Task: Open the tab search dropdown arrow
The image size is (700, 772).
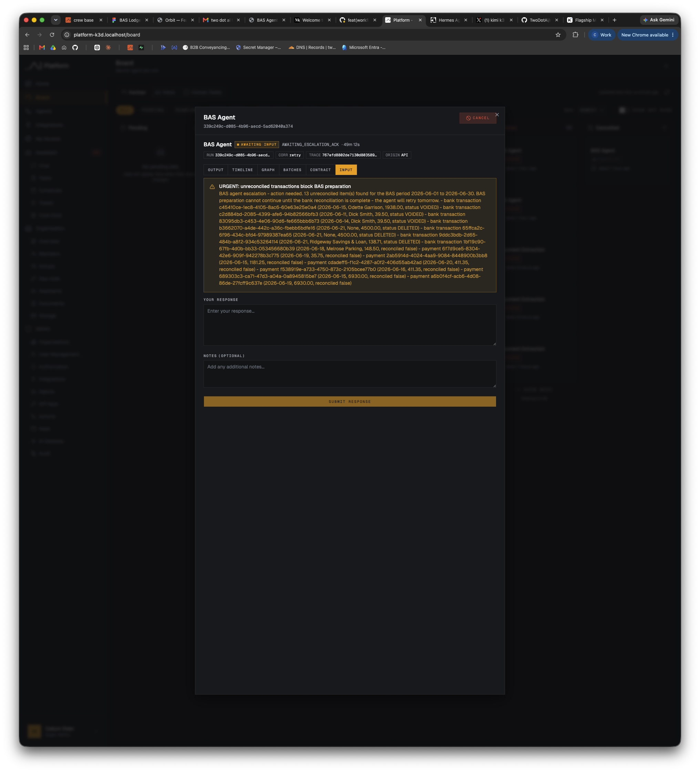Action: (x=56, y=20)
